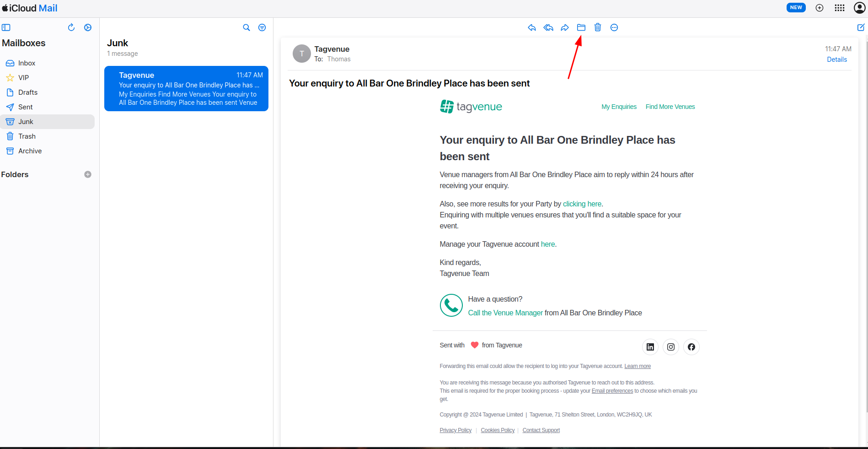Delete the message with trash icon
This screenshot has height=449, width=868.
coord(598,27)
